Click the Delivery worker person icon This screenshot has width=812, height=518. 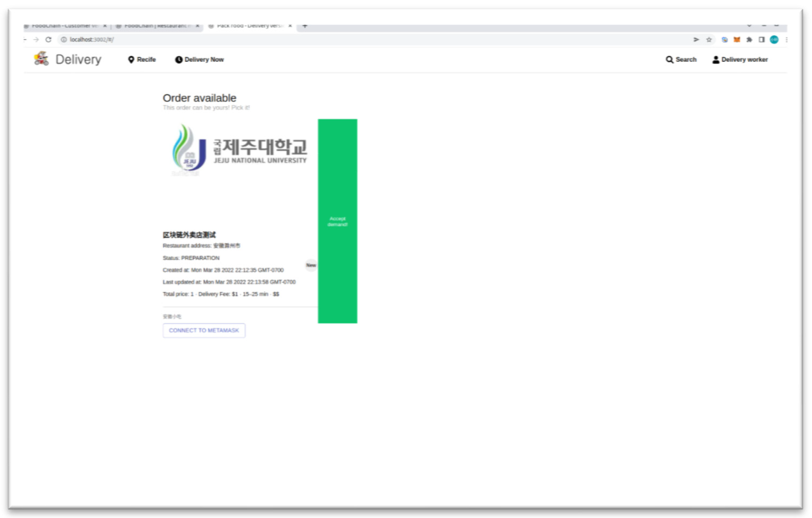click(x=716, y=60)
